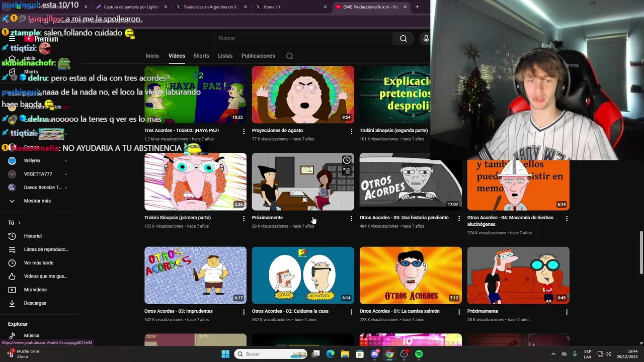Screen dimensions: 644x362
Task: Open the VEGETTA777 subscription channel
Action: (39, 174)
